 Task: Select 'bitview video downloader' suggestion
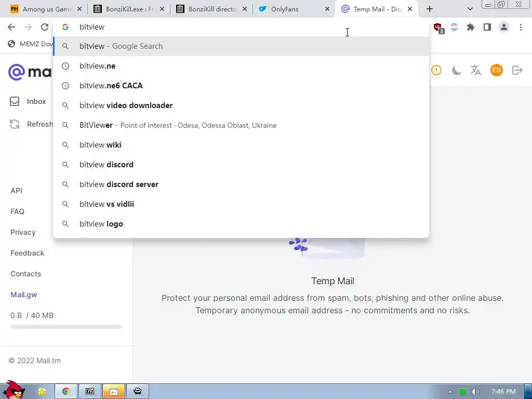(x=241, y=105)
